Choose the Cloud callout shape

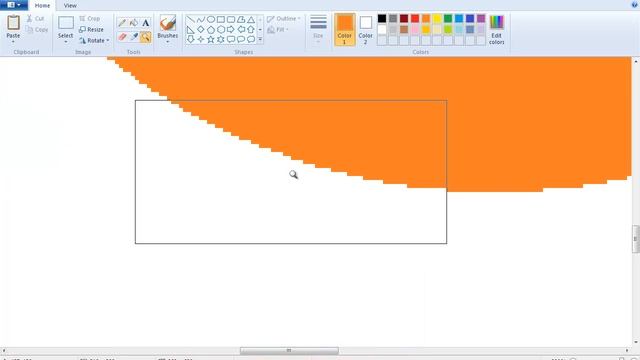(x=251, y=39)
